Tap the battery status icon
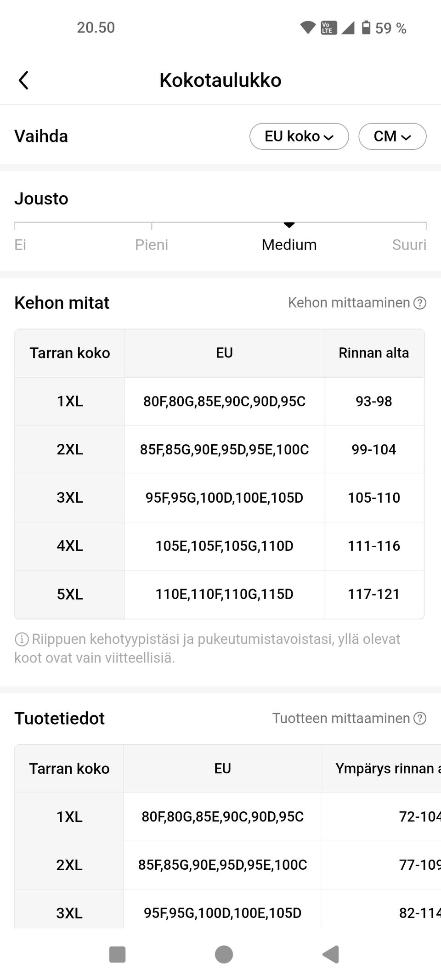This screenshot has height=980, width=441. coord(366,28)
